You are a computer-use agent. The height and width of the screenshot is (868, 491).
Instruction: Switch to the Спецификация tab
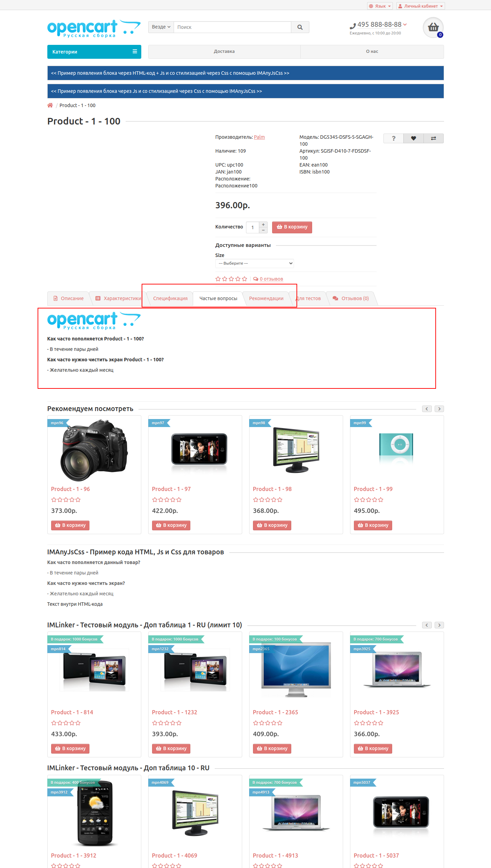point(170,298)
